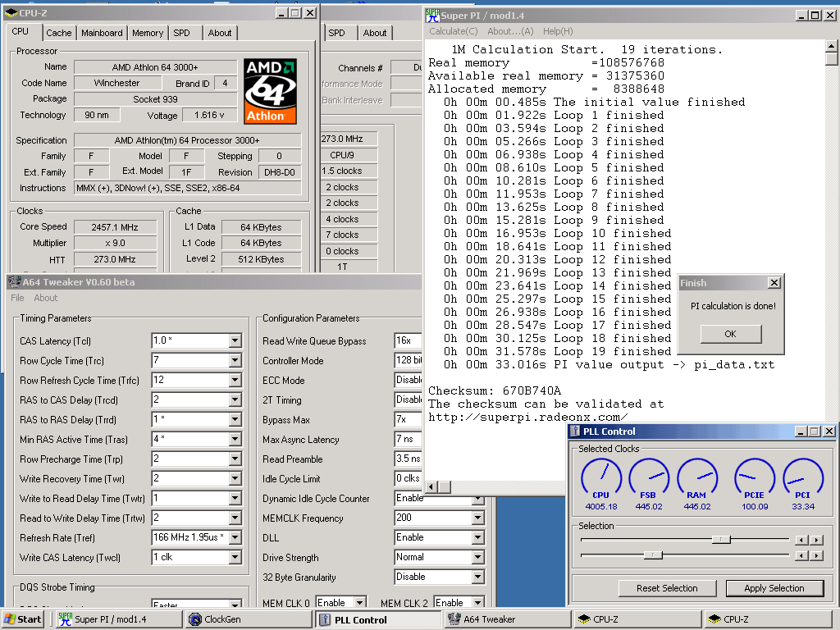Click the Core Speed value 2457.1 MHz
The image size is (840, 630).
point(115,227)
